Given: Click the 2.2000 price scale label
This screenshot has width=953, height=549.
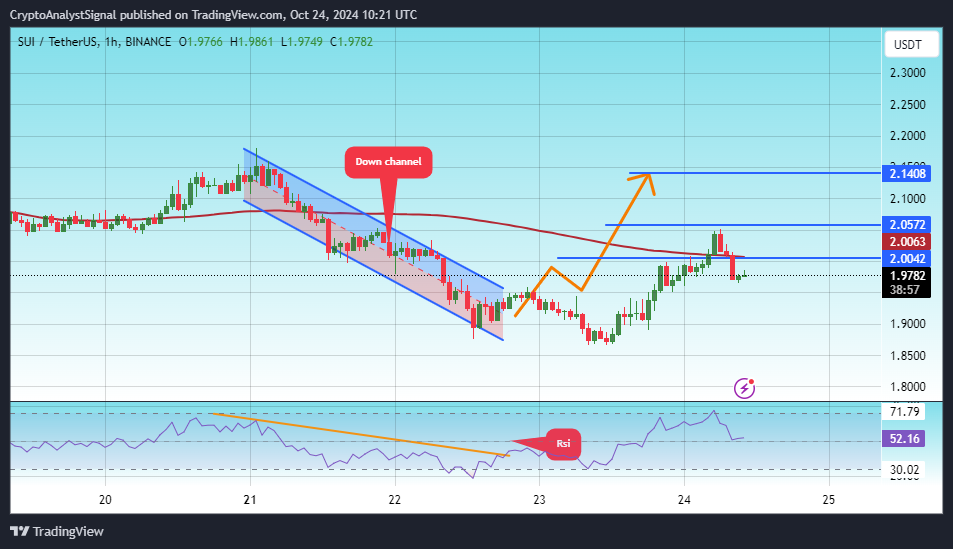Looking at the screenshot, I should (x=907, y=136).
